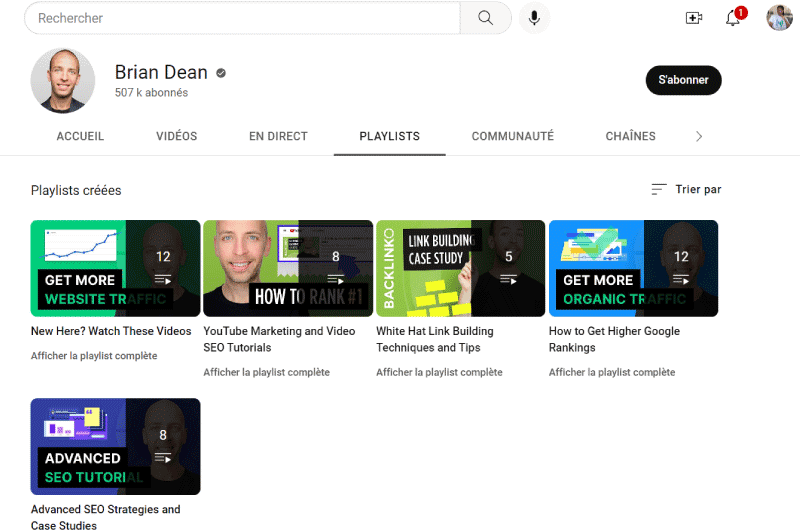Subscribe with the S'abonner button
The image size is (800, 530).
coord(683,80)
